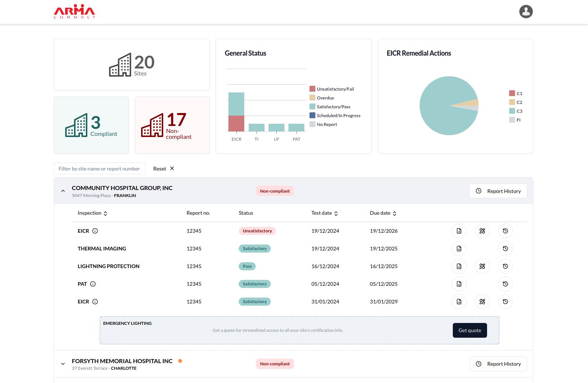Toggle Scheduled/In Progress legend swatch
588x383 pixels.
[x=312, y=115]
